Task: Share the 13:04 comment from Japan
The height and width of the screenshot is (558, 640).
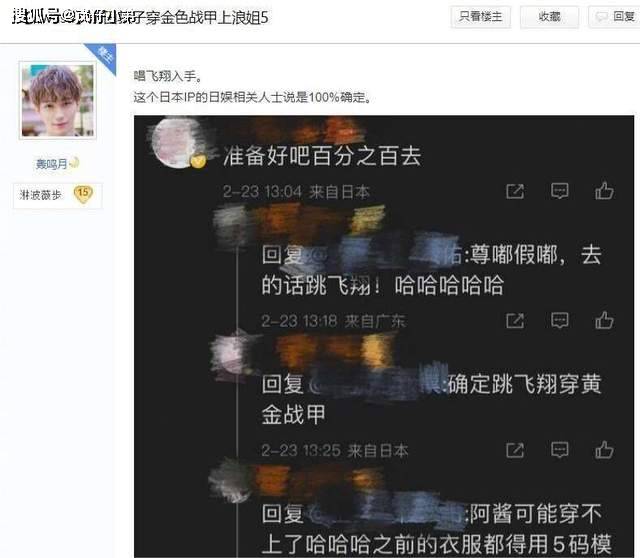Action: tap(515, 191)
